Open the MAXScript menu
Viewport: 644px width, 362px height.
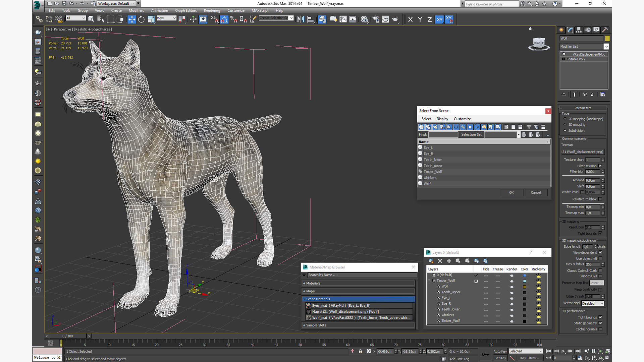tap(260, 10)
